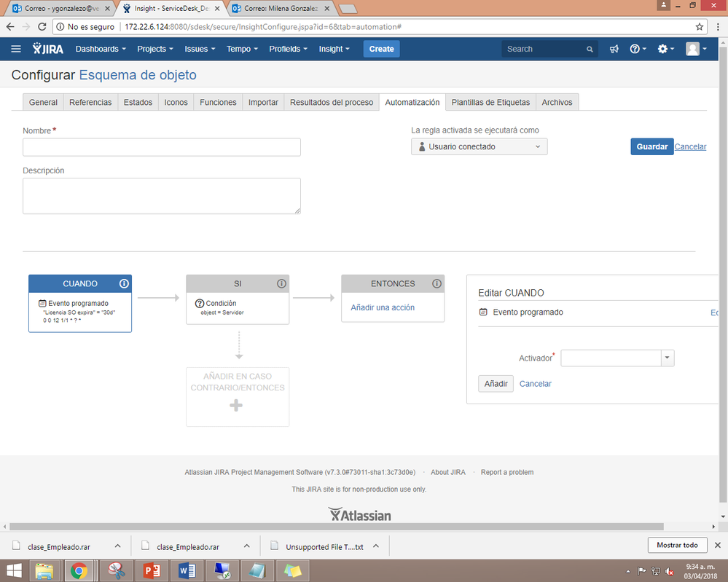Click Añadir una acción link
The height and width of the screenshot is (582, 728).
383,307
